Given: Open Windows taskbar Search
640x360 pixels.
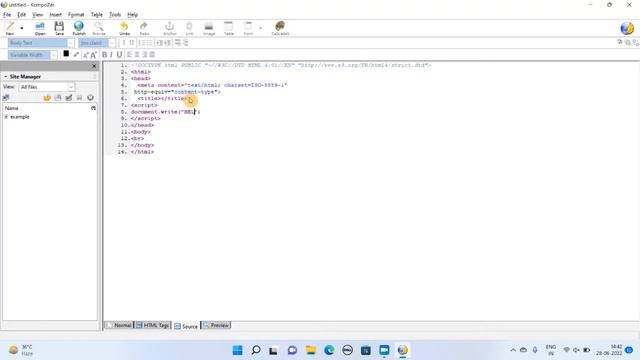Looking at the screenshot, I should point(256,350).
